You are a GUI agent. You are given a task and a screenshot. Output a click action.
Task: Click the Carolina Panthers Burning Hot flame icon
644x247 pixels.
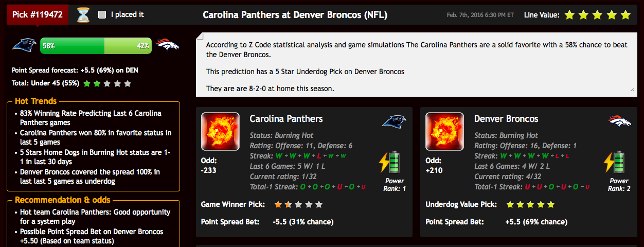point(220,132)
